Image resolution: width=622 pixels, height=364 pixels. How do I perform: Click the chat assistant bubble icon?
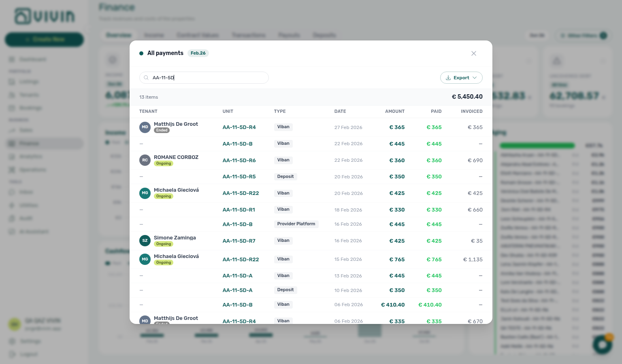tap(602, 345)
